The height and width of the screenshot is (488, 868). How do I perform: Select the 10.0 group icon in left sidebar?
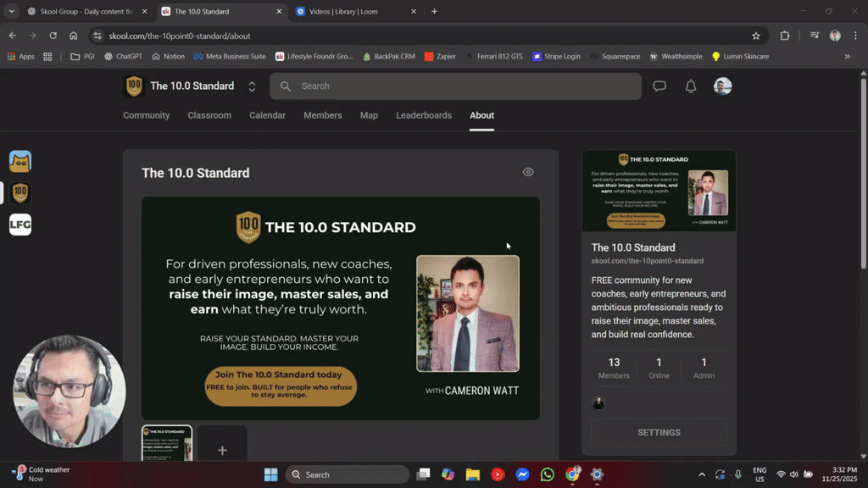(20, 193)
